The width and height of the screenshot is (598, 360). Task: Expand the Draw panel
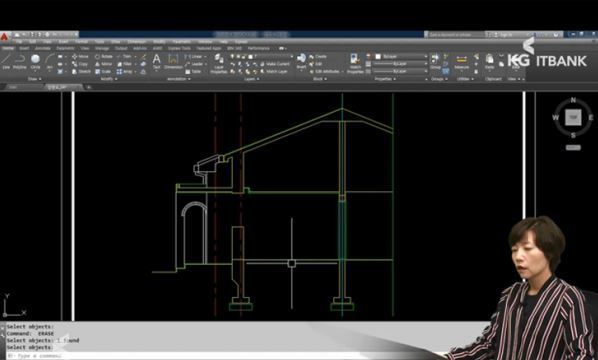35,79
